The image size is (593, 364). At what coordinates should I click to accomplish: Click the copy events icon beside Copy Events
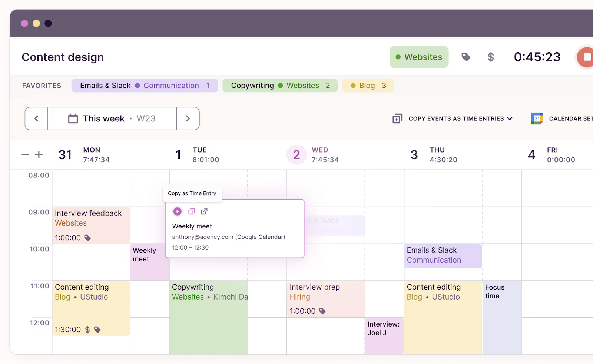pos(397,118)
